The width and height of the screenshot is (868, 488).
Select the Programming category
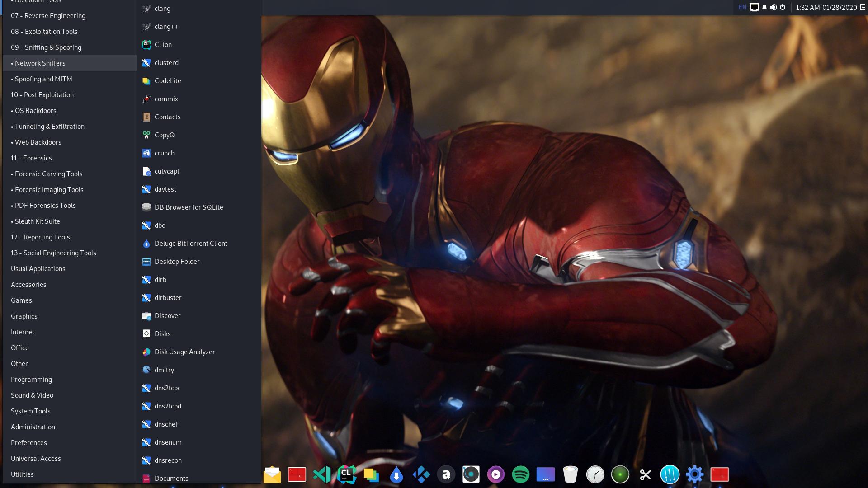tap(70, 380)
